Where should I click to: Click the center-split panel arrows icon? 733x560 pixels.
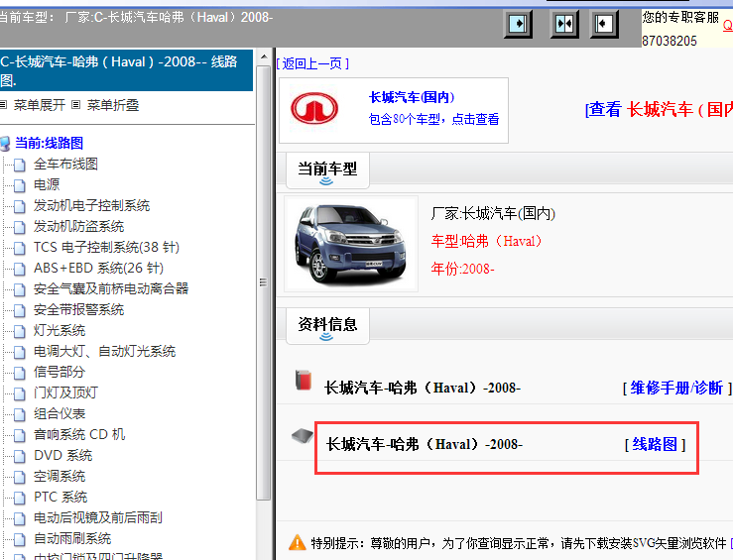pyautogui.click(x=563, y=24)
